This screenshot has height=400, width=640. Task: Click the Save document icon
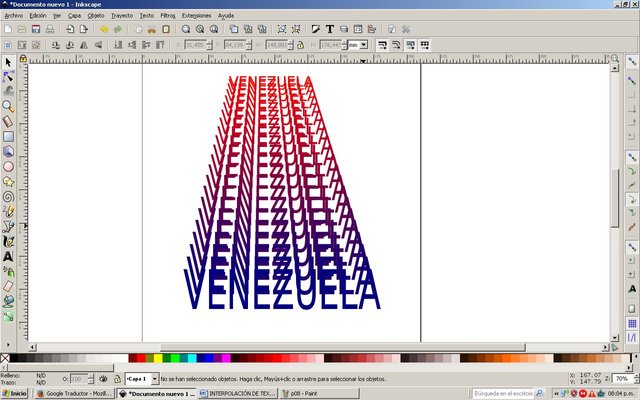pos(36,29)
